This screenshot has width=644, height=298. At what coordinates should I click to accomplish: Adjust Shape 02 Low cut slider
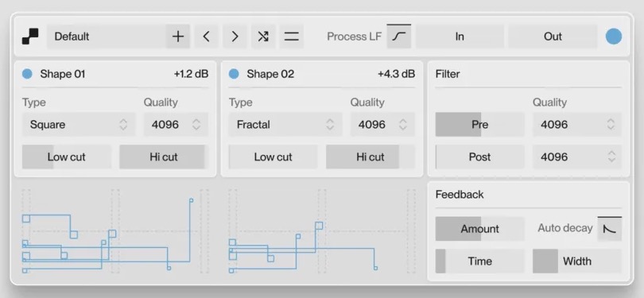pyautogui.click(x=274, y=157)
